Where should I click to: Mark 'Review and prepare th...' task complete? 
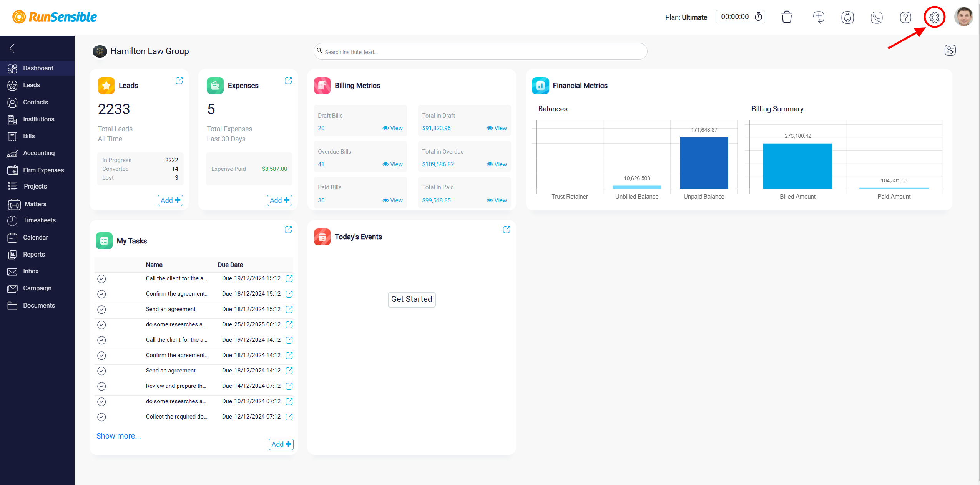[101, 386]
